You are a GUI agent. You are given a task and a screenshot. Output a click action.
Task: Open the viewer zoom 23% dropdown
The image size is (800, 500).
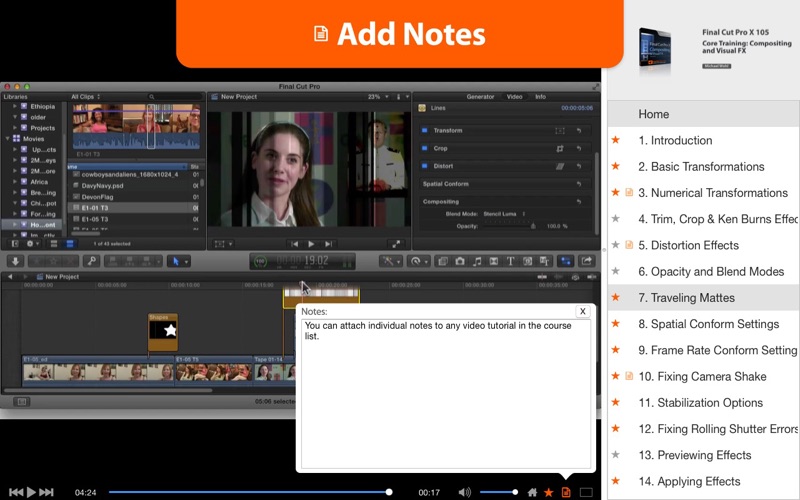[378, 96]
